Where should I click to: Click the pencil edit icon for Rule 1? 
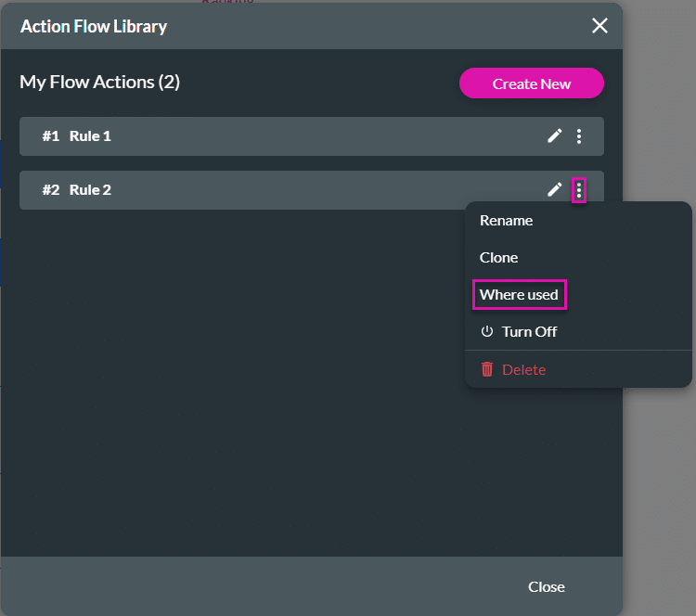(x=554, y=136)
